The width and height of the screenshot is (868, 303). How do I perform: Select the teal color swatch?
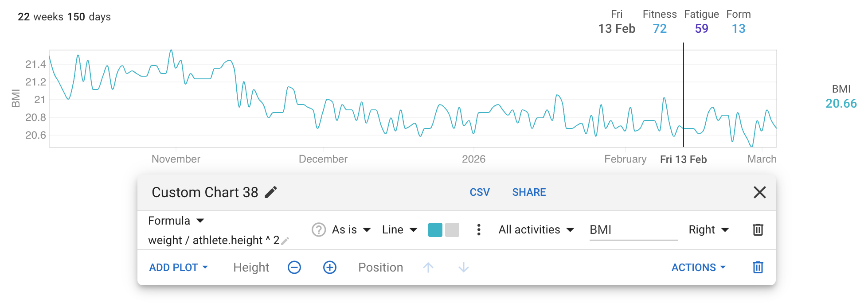[436, 230]
